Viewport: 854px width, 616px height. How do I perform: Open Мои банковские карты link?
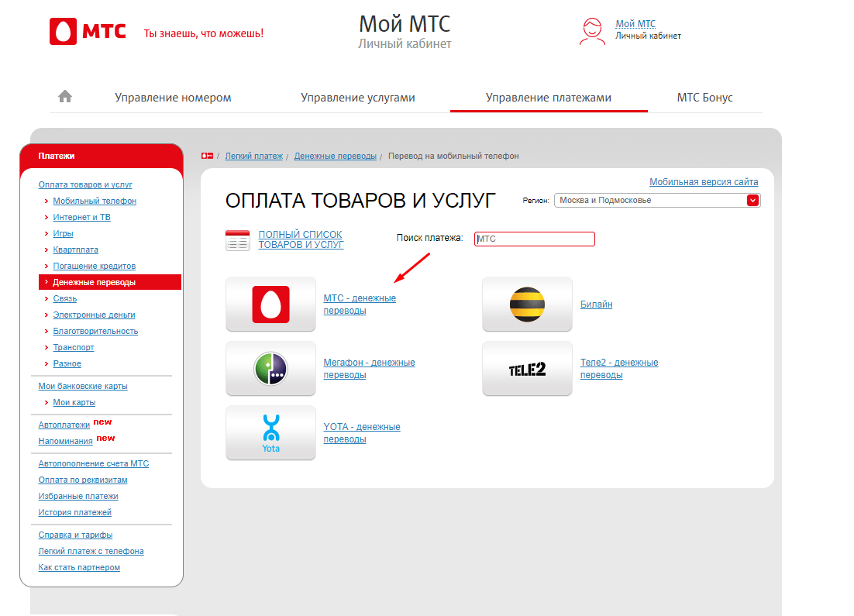coord(83,386)
